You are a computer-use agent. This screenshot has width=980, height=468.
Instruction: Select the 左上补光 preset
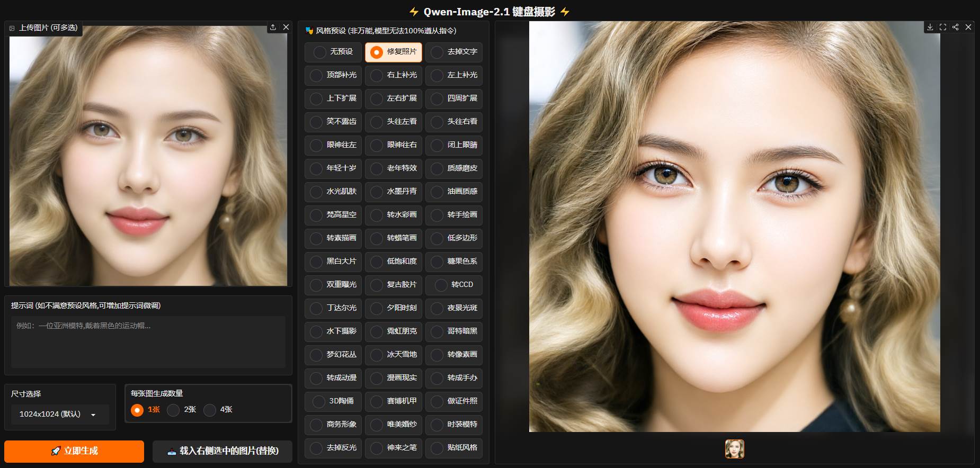pyautogui.click(x=454, y=75)
